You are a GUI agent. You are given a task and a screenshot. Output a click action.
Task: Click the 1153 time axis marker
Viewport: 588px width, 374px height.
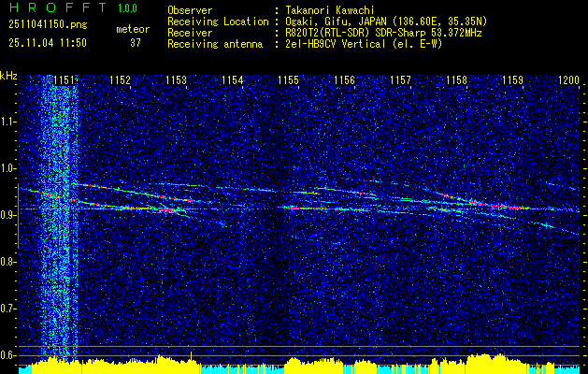coord(177,80)
